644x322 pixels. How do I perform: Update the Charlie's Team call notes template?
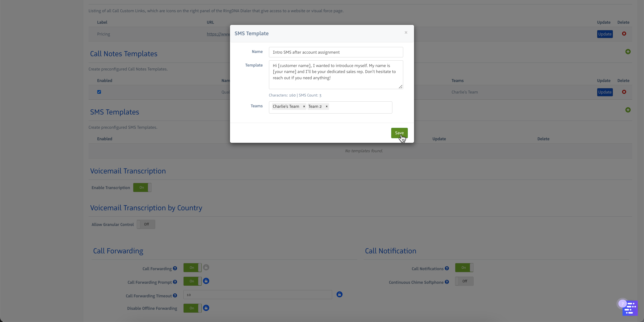605,92
